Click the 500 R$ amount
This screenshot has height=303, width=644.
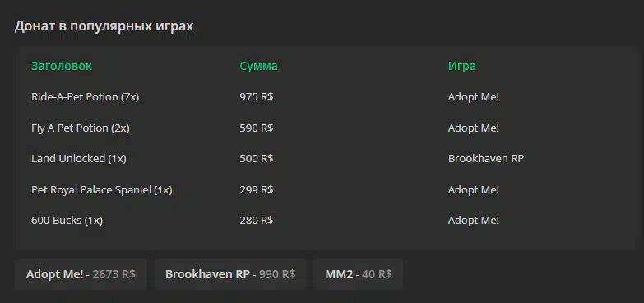pos(257,159)
